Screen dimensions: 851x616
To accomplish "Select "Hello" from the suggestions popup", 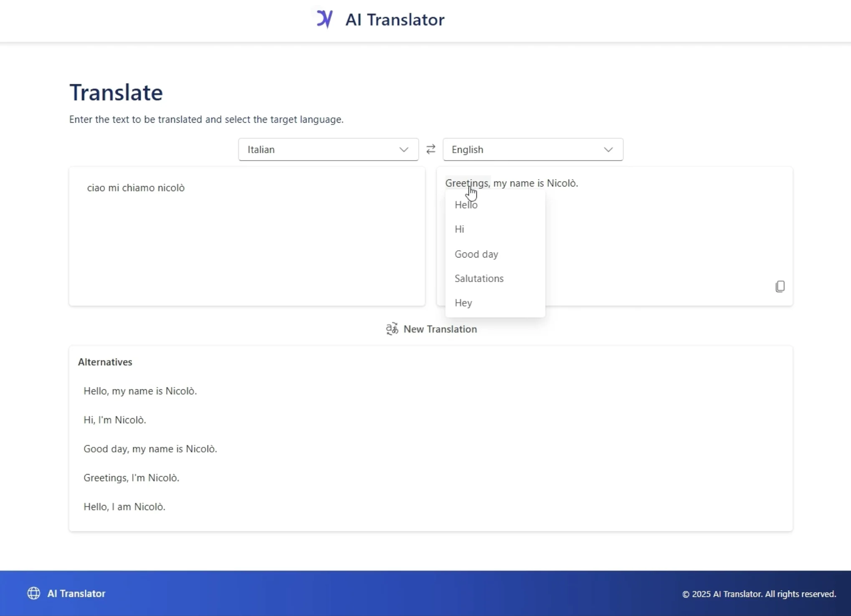I will (x=466, y=205).
